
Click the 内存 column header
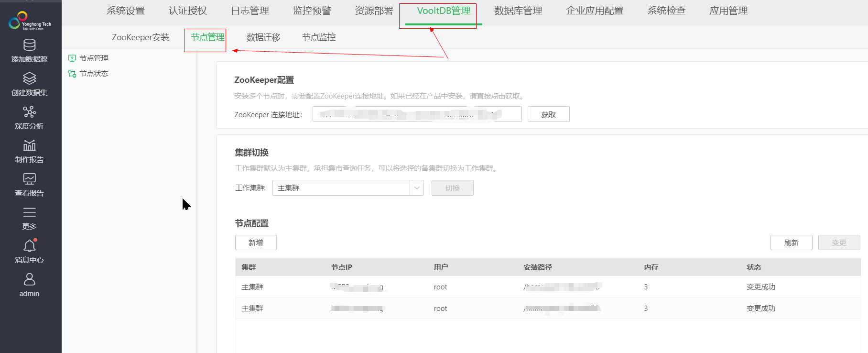coord(651,267)
